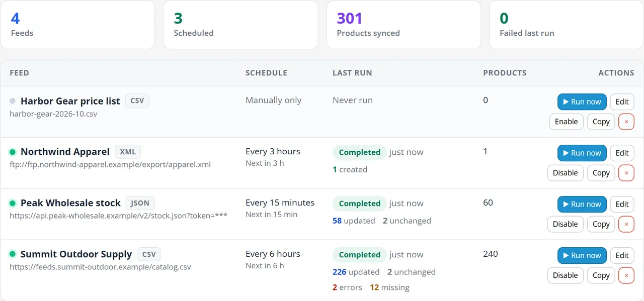Viewport: 644px width, 301px height.
Task: Run the Peak Wholesale stock feed now
Action: pyautogui.click(x=582, y=204)
